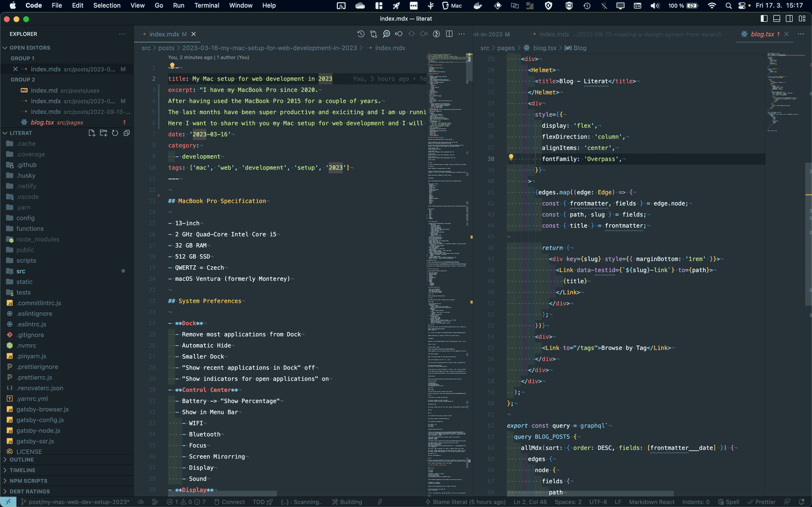Image resolution: width=812 pixels, height=507 pixels.
Task: Click Ln 2, Col 48 cursor position
Action: coord(530,502)
